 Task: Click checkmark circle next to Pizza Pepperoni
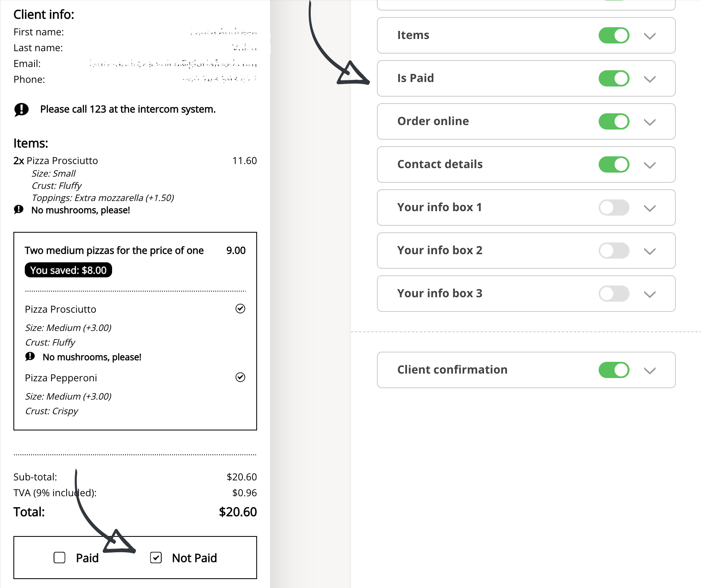point(240,377)
